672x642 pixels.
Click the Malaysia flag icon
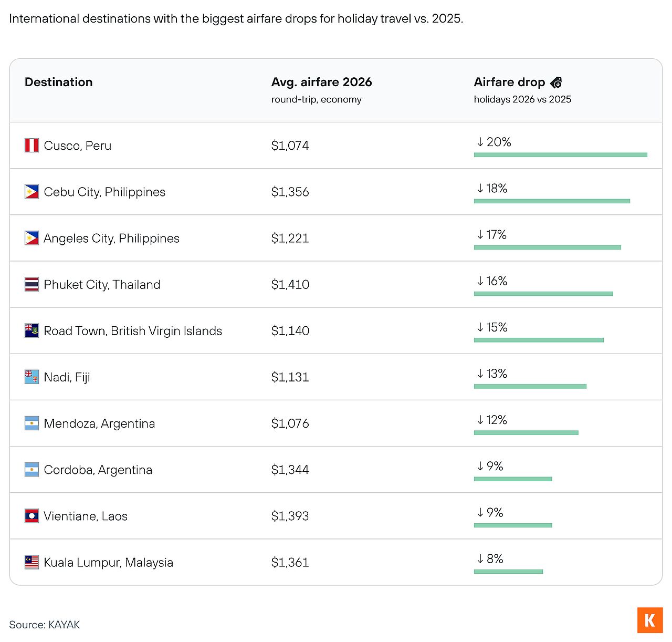(x=31, y=562)
